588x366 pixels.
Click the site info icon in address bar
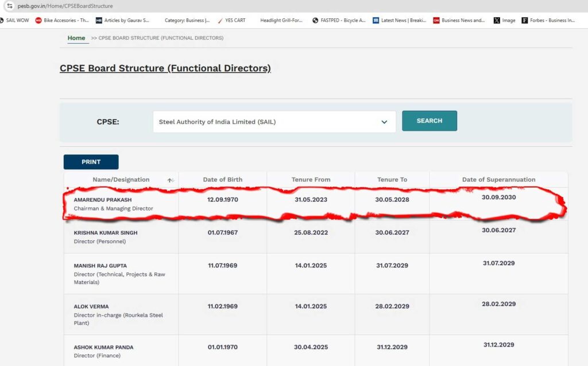pos(9,6)
